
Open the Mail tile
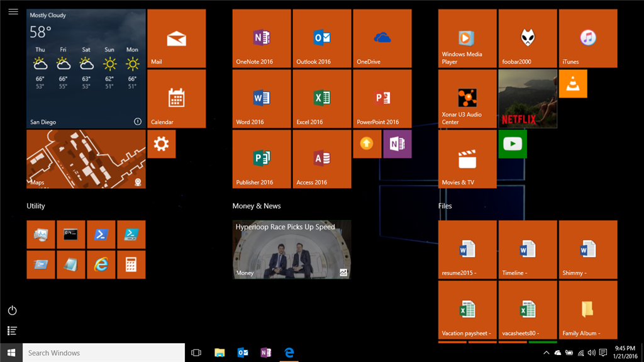(177, 38)
